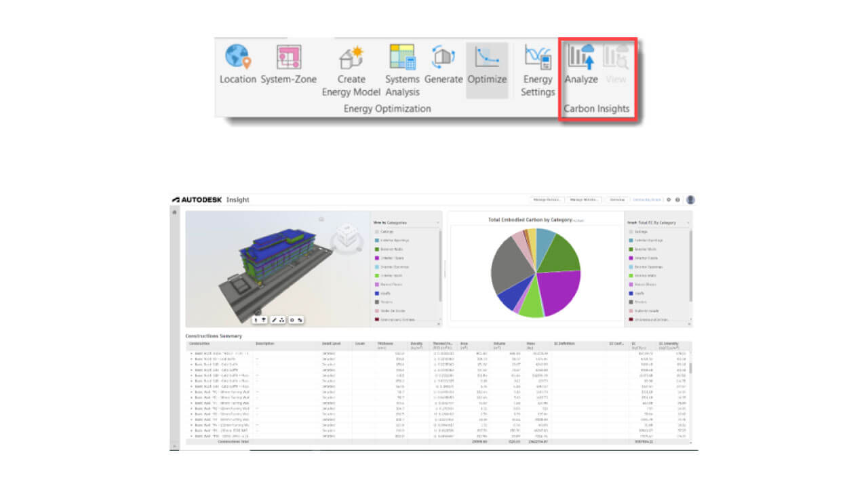Click the Total Embodied Carbon by Category title
The width and height of the screenshot is (868, 488).
coord(530,220)
